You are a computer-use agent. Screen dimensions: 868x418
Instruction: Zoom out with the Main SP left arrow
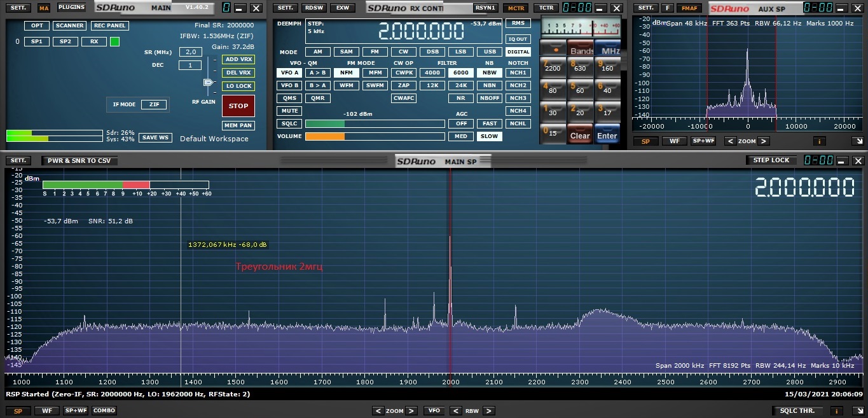pyautogui.click(x=378, y=411)
